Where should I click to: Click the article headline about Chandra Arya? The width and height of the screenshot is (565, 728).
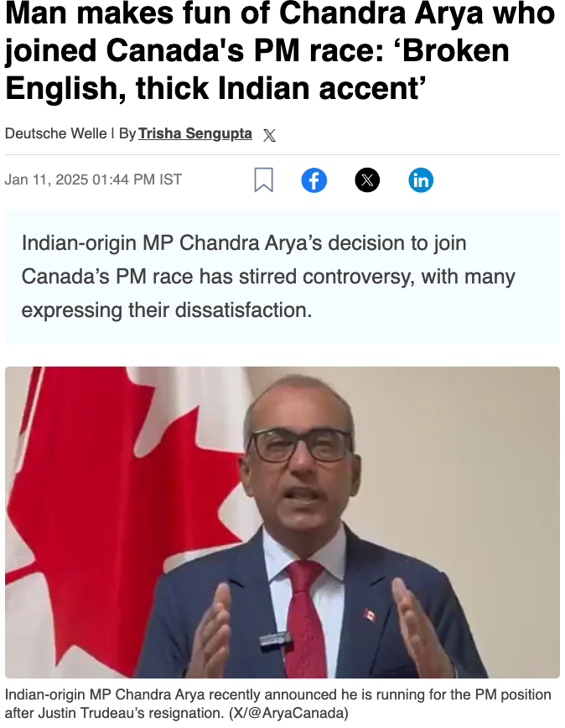(280, 51)
